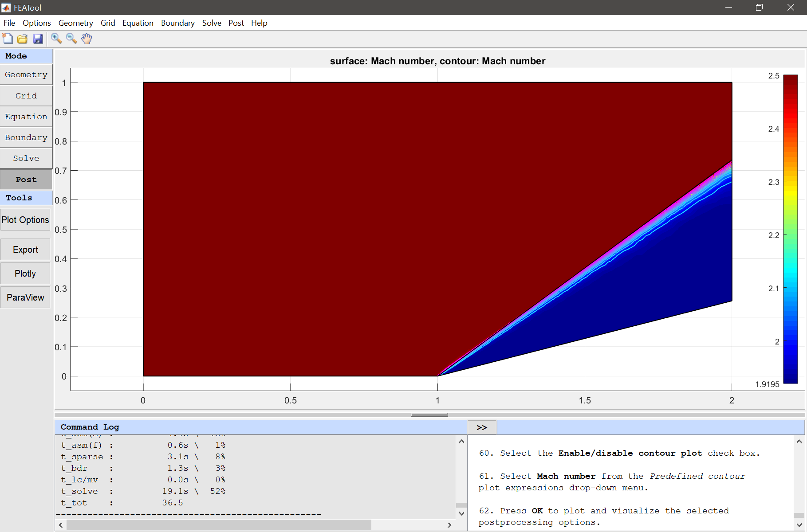Image resolution: width=807 pixels, height=532 pixels.
Task: Click the Export button
Action: 25,250
